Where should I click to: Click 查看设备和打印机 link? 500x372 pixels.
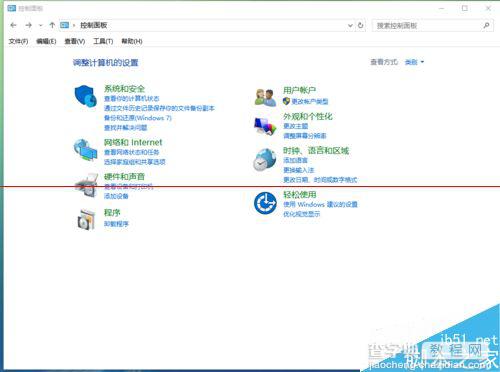[x=129, y=187]
